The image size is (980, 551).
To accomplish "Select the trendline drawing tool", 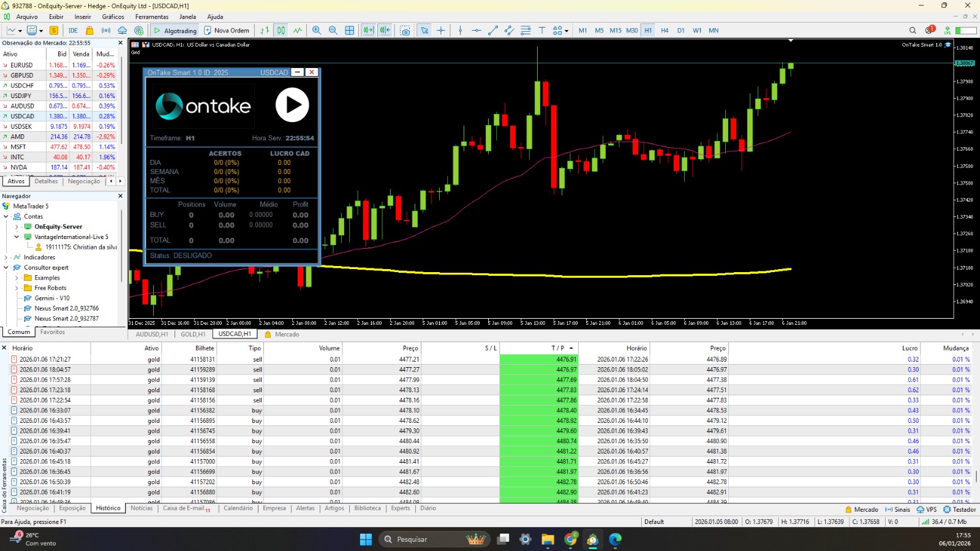I will [x=493, y=31].
